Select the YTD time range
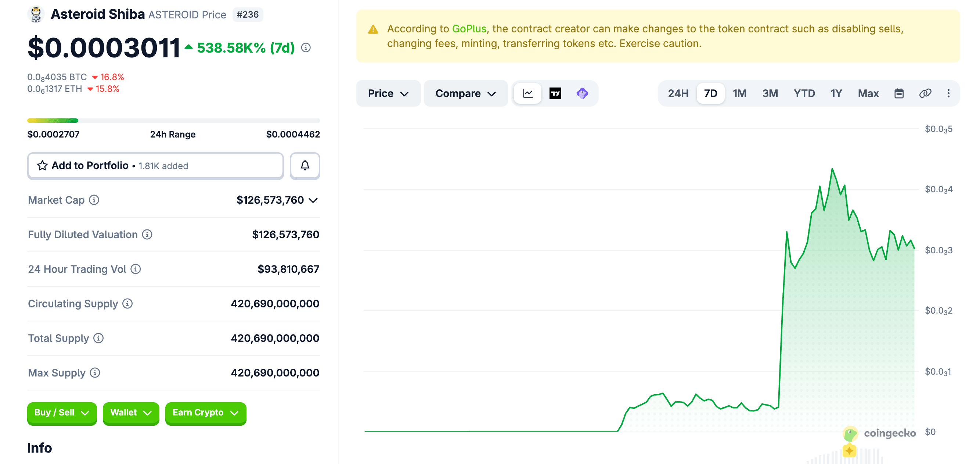 pos(804,93)
